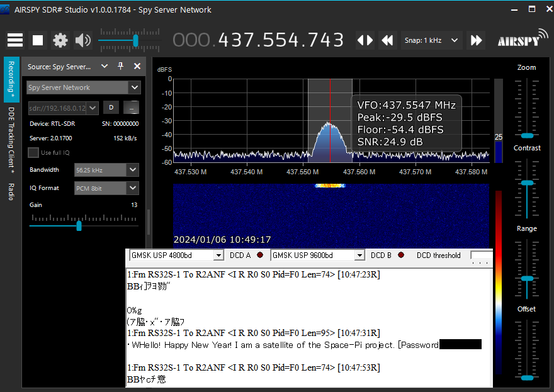The height and width of the screenshot is (392, 554).
Task: Close the Source Spy Server panel
Action: pos(137,66)
